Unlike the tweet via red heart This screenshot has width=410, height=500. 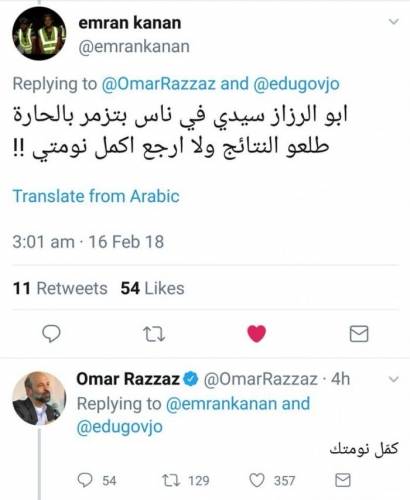(x=256, y=333)
